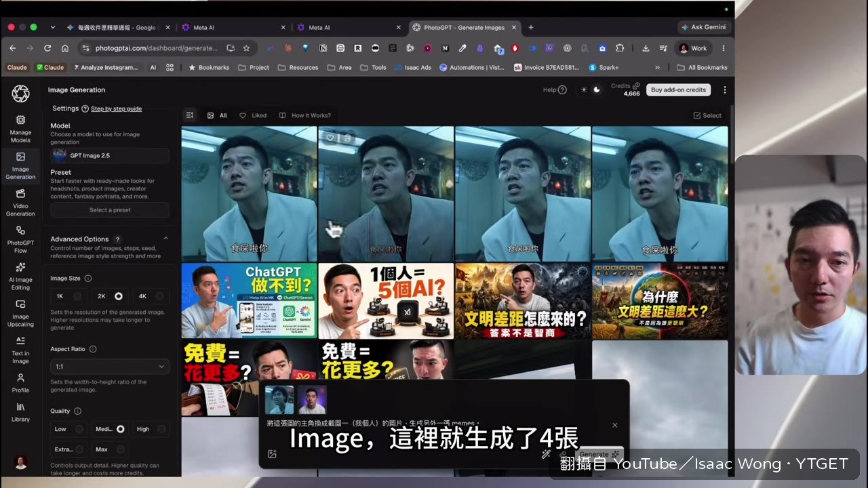Open the three-dot menu beside Buy add-on credits
Image resolution: width=868 pixels, height=488 pixels.
(x=725, y=89)
